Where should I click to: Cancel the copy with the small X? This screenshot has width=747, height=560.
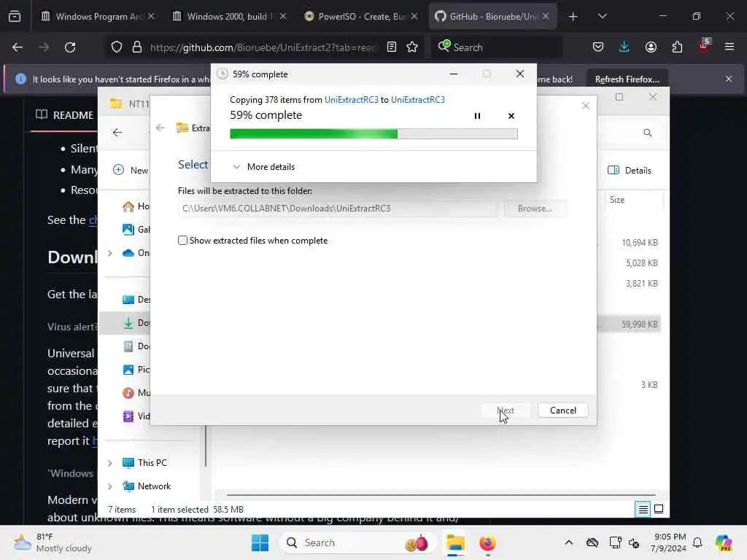(x=511, y=116)
